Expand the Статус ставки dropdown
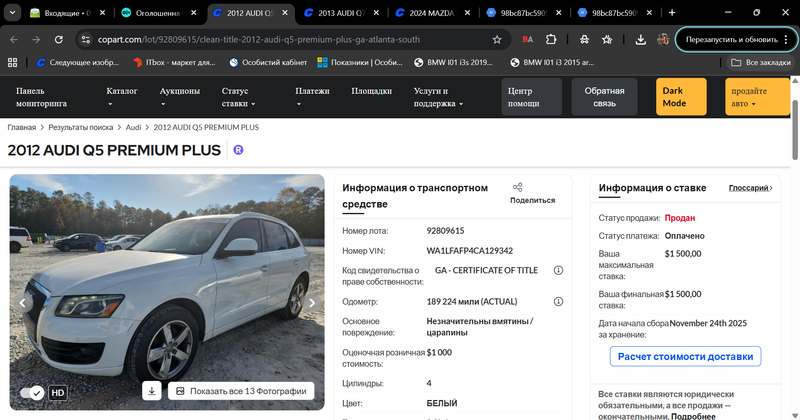The height and width of the screenshot is (420, 800). (238, 97)
